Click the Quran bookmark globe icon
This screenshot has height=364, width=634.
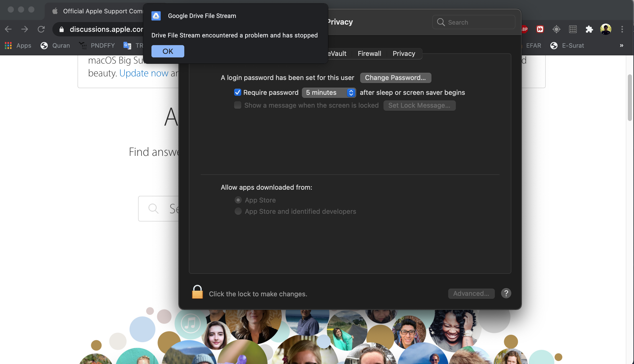(44, 46)
